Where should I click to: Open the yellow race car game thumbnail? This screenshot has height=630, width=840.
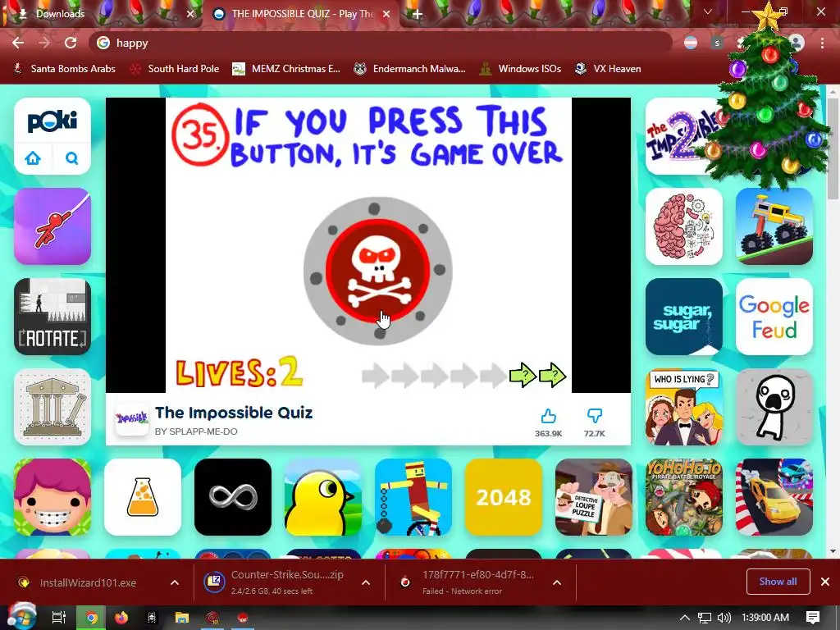click(774, 497)
